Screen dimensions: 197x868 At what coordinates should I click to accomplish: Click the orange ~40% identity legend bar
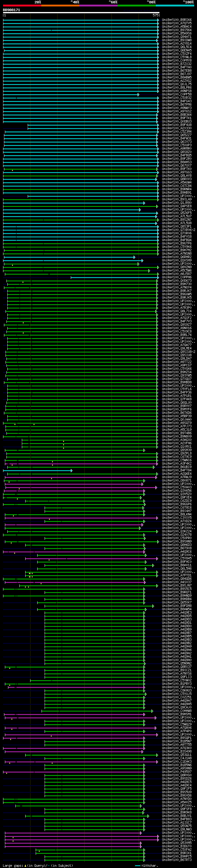60,6
